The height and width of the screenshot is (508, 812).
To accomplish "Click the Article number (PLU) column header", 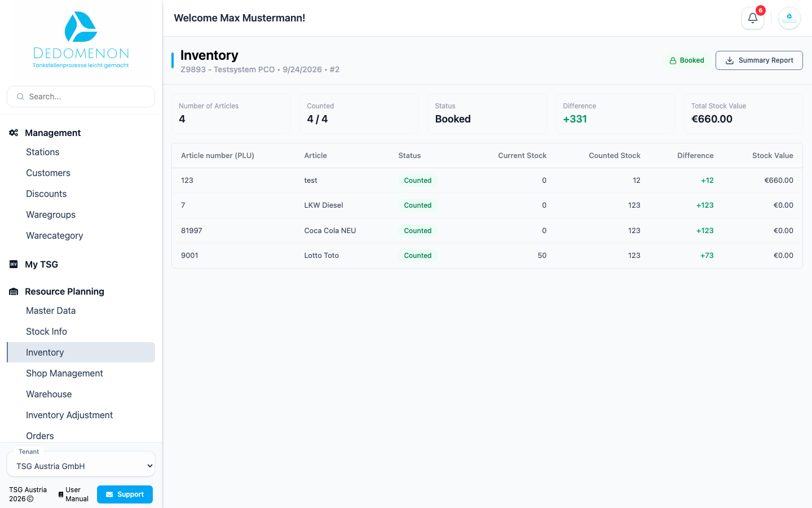I will (218, 156).
